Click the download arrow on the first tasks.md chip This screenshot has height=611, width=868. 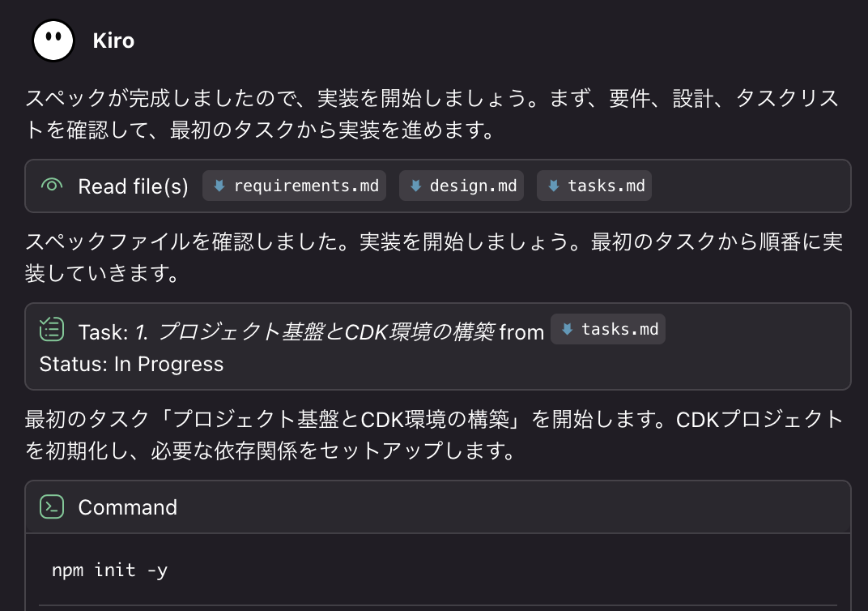click(555, 185)
